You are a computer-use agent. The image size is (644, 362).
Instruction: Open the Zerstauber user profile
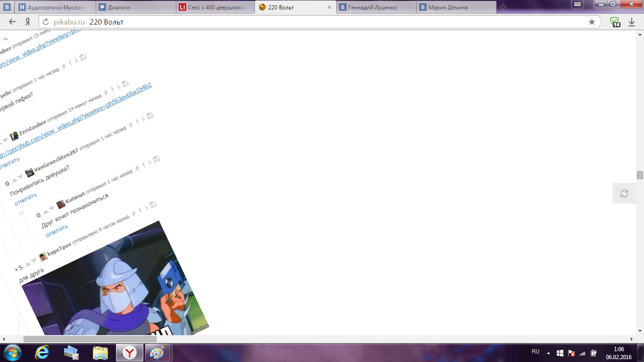tap(33, 129)
